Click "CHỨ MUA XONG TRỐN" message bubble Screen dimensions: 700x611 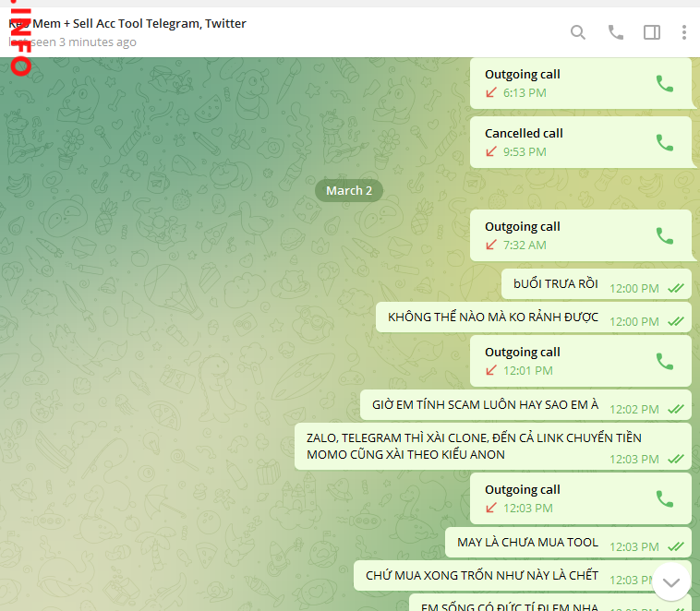click(x=482, y=576)
